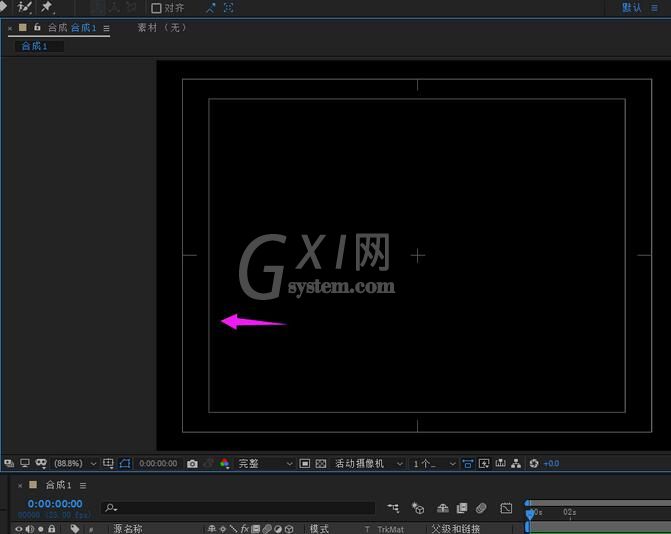This screenshot has width=671, height=534.
Task: Click the TrkMat column header
Action: [390, 530]
